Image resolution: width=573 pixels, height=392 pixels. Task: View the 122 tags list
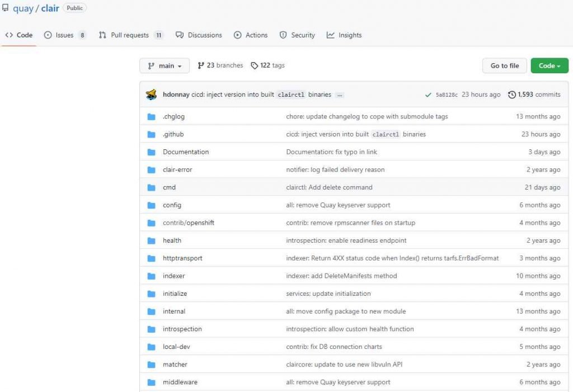coord(267,65)
